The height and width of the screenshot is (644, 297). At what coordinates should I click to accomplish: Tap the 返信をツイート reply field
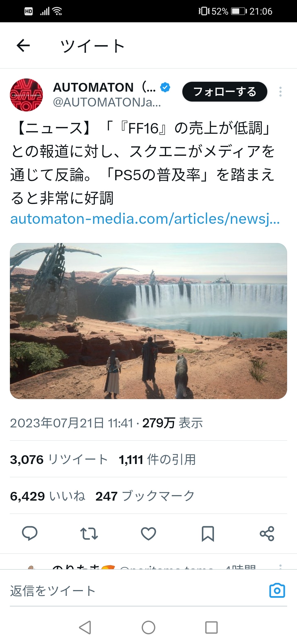click(137, 591)
